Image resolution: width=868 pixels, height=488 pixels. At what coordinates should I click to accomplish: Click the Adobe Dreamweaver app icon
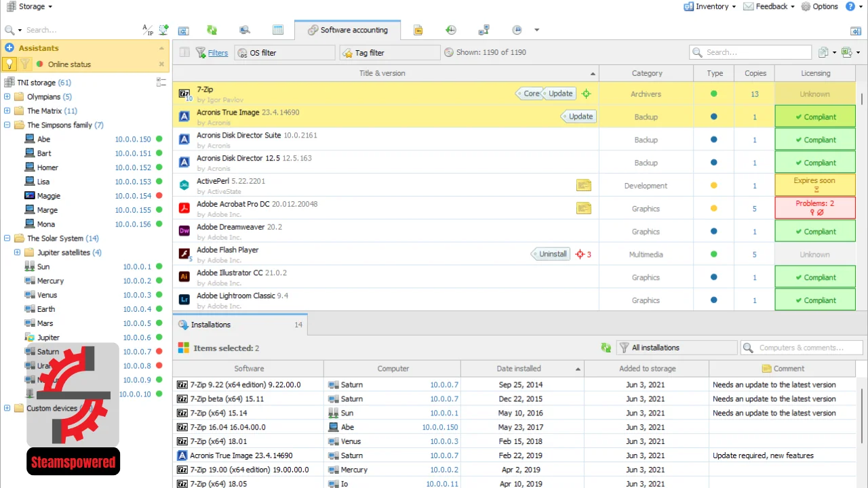click(184, 231)
